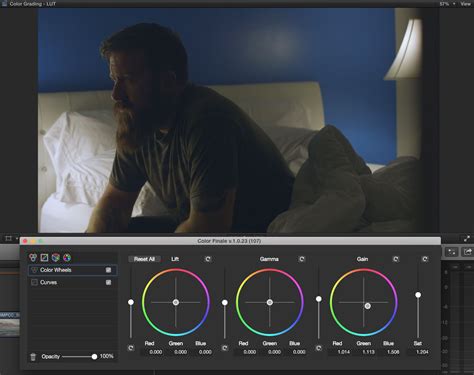This screenshot has width=474, height=375.
Task: Reset Gamma luminance slider with bottom reset icon
Action: [x=225, y=348]
